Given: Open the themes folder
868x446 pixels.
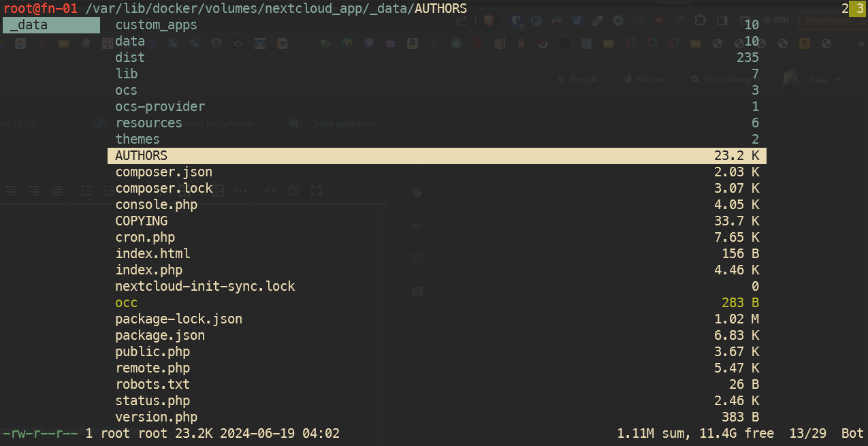Looking at the screenshot, I should (138, 140).
